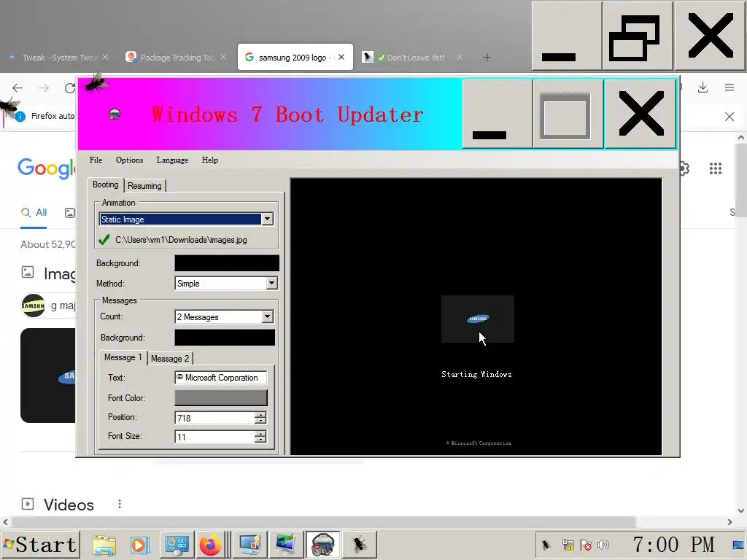Select the Boot Updater taskbar button
This screenshot has height=560, width=747.
click(x=322, y=545)
